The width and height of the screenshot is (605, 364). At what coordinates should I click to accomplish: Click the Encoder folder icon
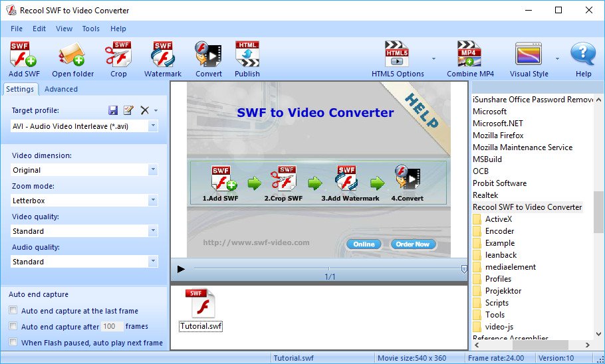[x=477, y=231]
